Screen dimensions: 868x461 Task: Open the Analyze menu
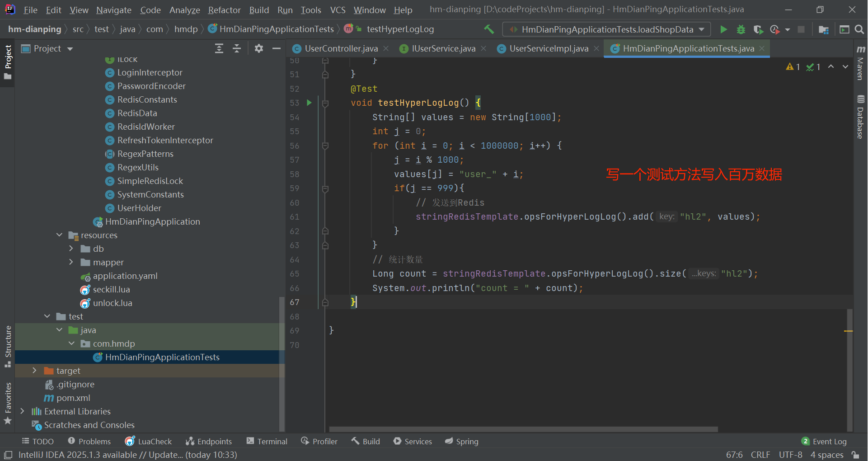tap(184, 10)
